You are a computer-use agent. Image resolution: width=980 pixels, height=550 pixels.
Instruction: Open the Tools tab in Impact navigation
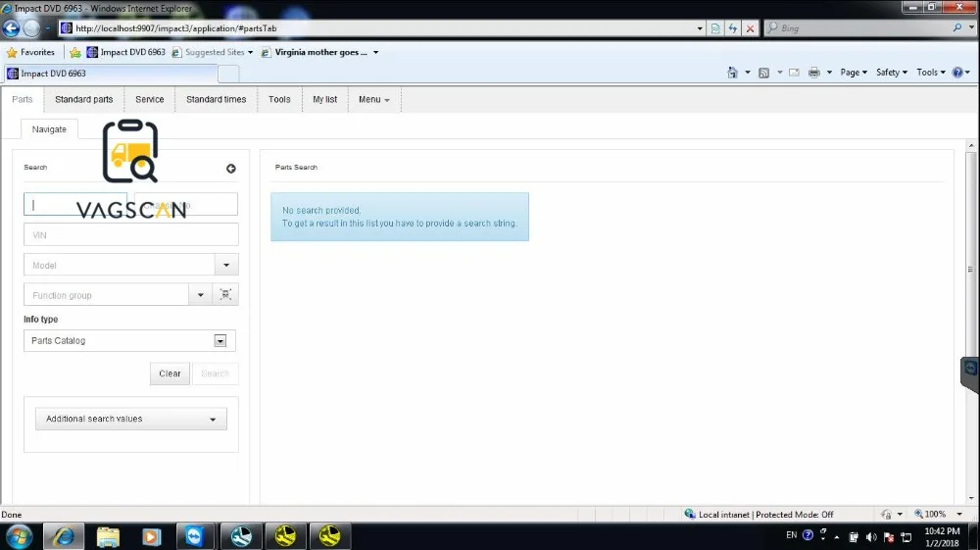[279, 99]
